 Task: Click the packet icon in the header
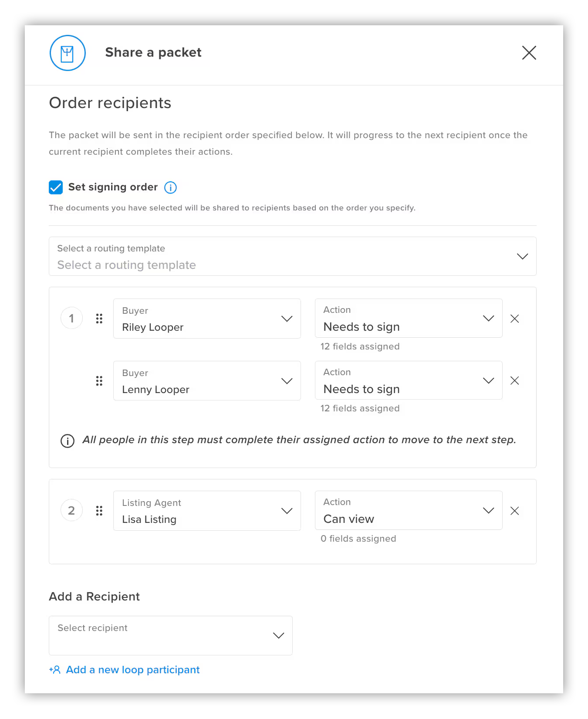coord(68,53)
